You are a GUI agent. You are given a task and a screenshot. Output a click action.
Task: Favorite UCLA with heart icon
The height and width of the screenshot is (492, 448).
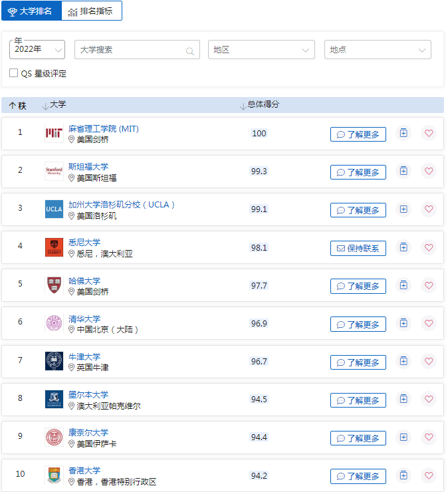tap(429, 209)
